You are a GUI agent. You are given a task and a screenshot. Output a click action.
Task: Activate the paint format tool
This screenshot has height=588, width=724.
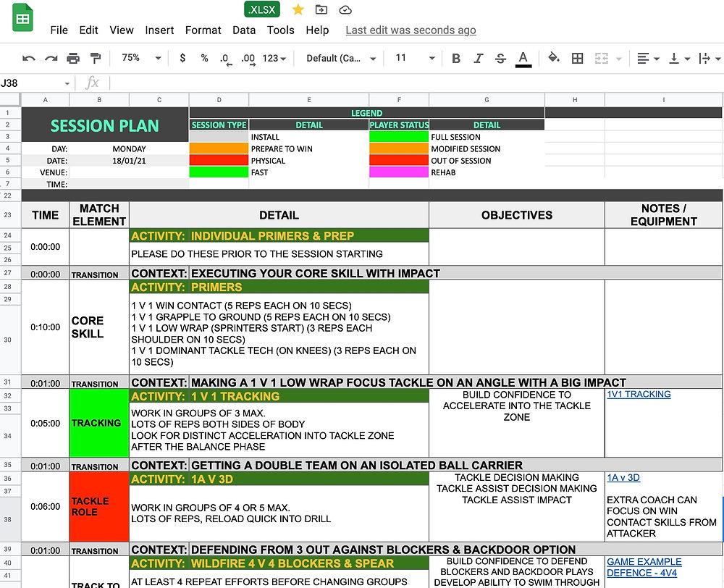[x=96, y=58]
